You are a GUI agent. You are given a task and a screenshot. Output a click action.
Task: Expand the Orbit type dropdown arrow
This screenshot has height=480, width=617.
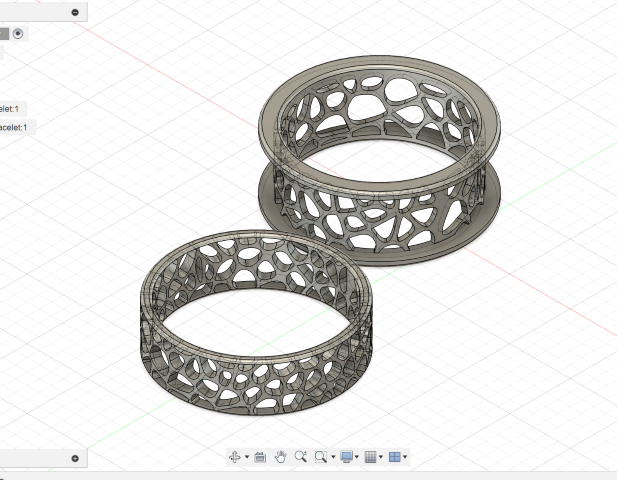245,458
